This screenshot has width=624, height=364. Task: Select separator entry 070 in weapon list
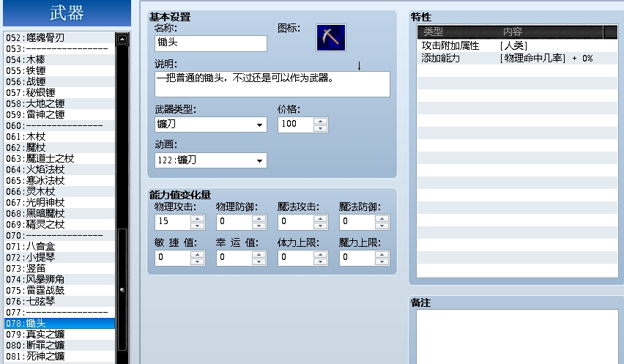click(x=60, y=236)
